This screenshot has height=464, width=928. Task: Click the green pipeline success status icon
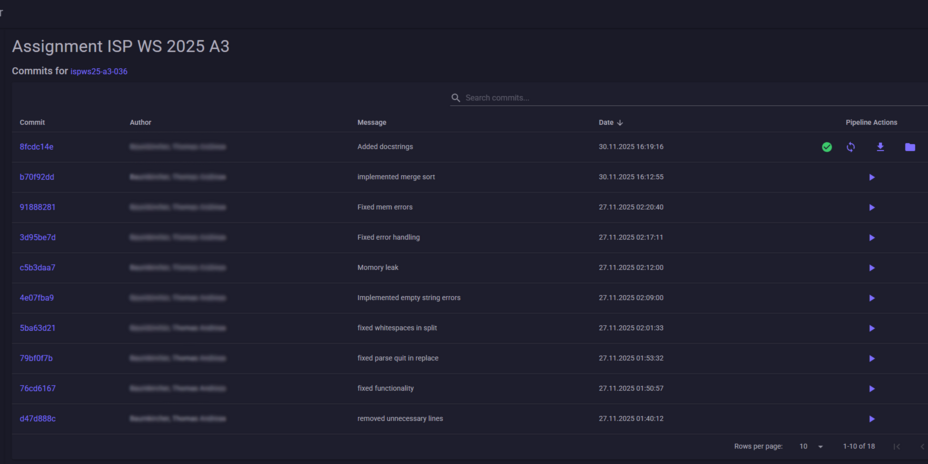826,147
